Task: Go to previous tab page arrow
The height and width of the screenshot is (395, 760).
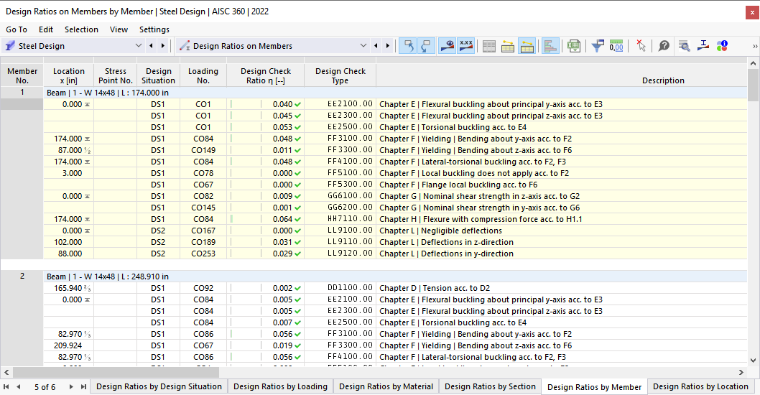Action: pos(18,387)
